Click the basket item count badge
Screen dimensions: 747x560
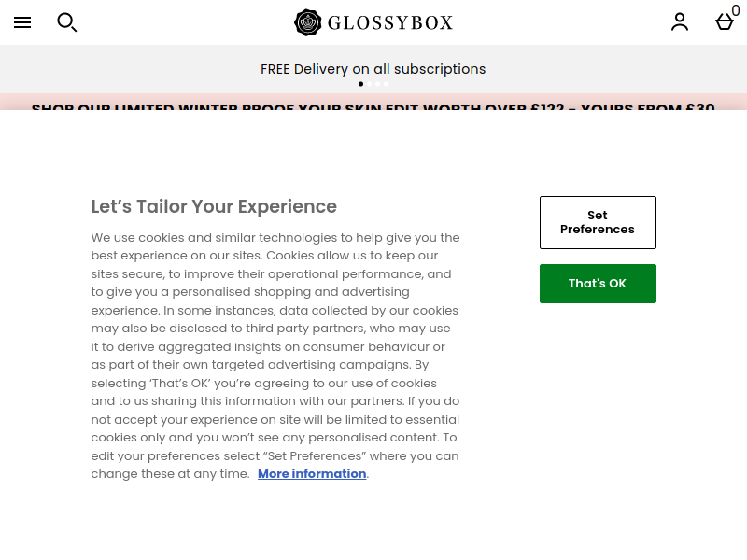pos(736,10)
